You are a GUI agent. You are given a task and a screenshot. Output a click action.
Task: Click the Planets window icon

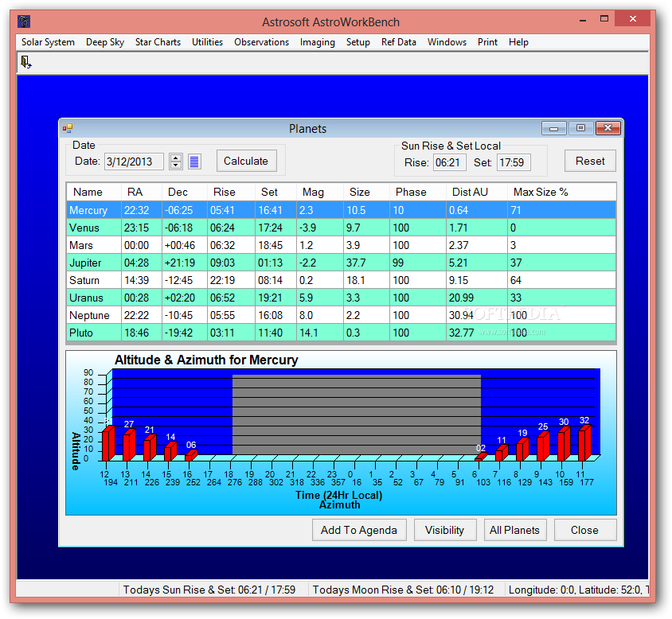(68, 128)
